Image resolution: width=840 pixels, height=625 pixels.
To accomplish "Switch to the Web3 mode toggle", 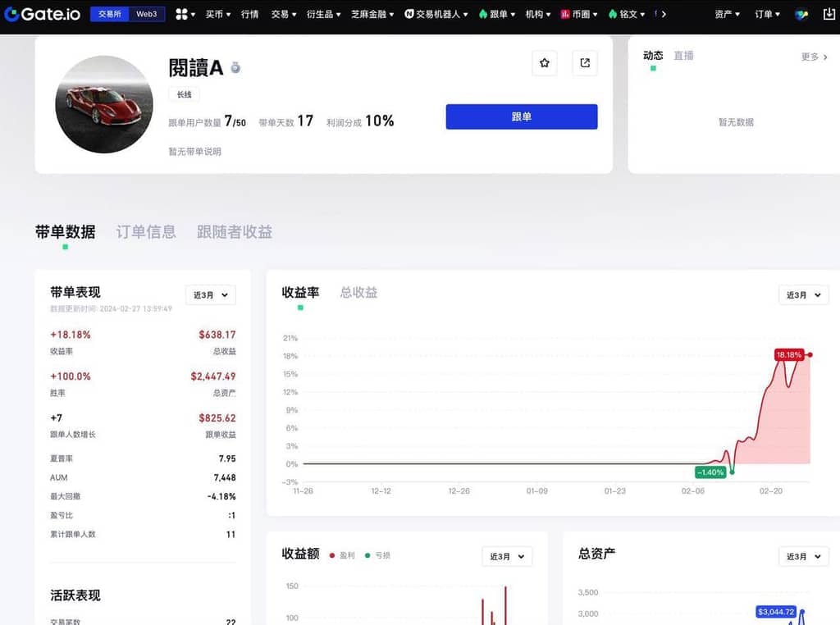I will [x=147, y=14].
